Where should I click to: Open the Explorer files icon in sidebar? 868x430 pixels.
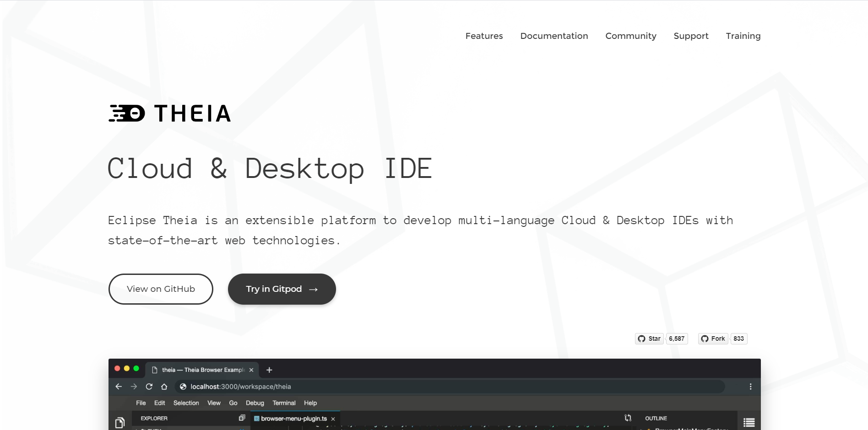[120, 422]
